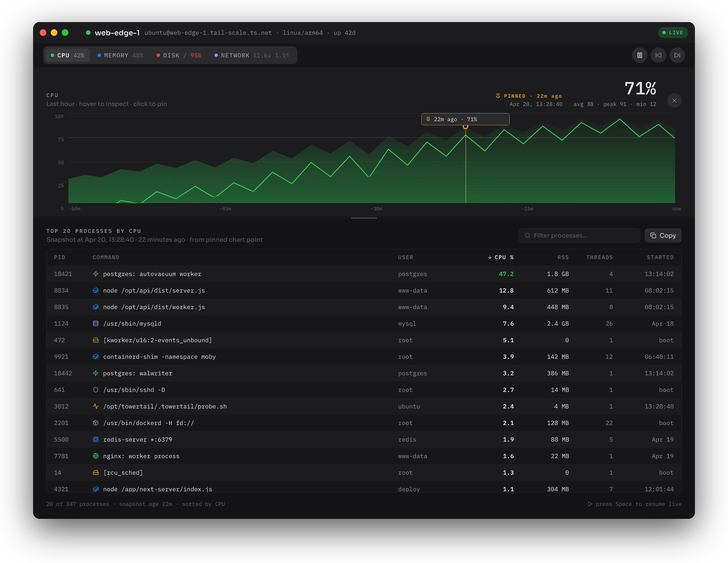Open the DISK tab
Screen dimensions: 728x563
pyautogui.click(x=179, y=55)
